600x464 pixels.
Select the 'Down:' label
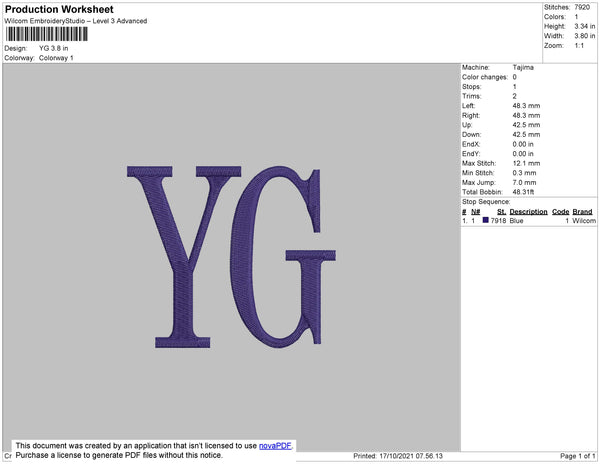click(471, 135)
